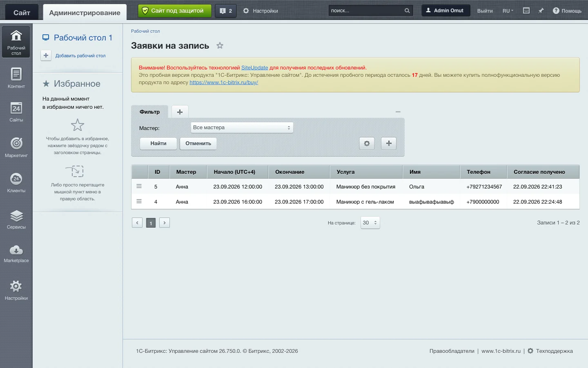588x368 pixels.
Task: Change records per page dropdown
Action: coord(370,223)
